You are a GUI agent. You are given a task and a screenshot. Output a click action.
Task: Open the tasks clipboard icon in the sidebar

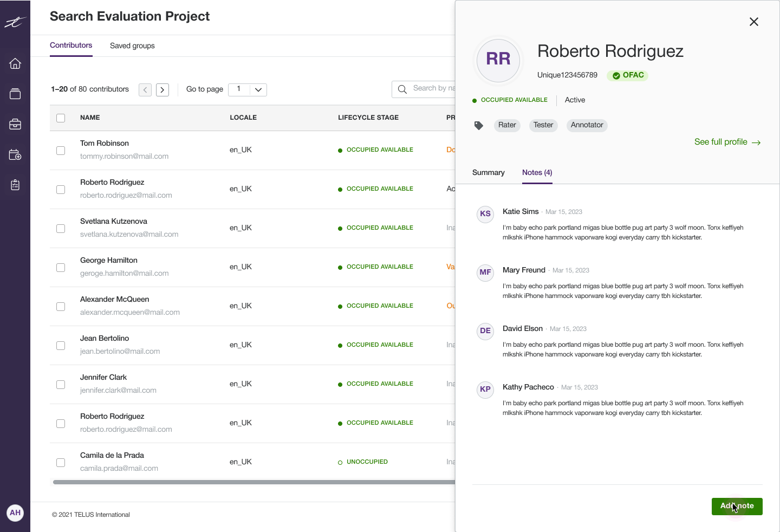pos(15,185)
